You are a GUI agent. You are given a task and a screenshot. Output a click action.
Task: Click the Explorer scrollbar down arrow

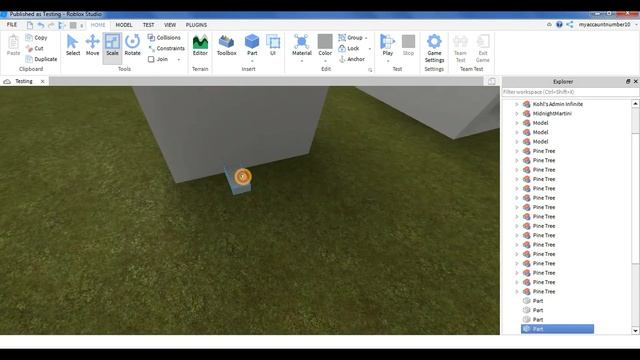pyautogui.click(x=636, y=331)
